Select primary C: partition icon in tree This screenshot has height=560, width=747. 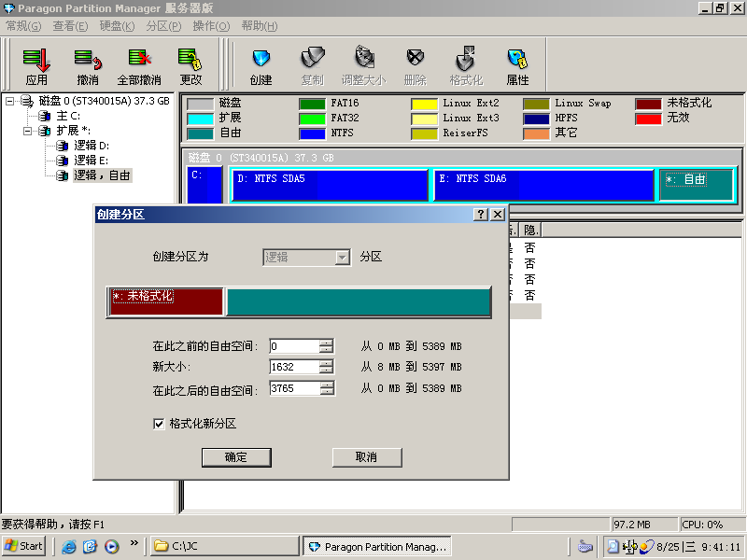[45, 116]
